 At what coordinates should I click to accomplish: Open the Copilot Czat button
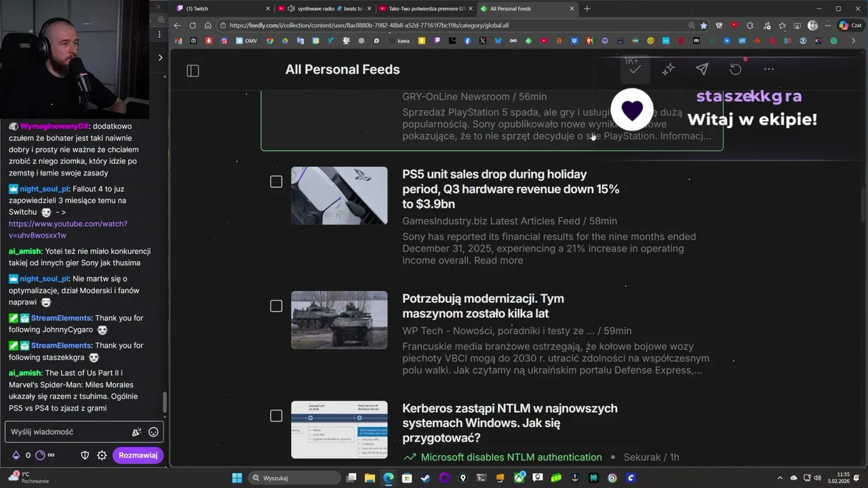(852, 26)
